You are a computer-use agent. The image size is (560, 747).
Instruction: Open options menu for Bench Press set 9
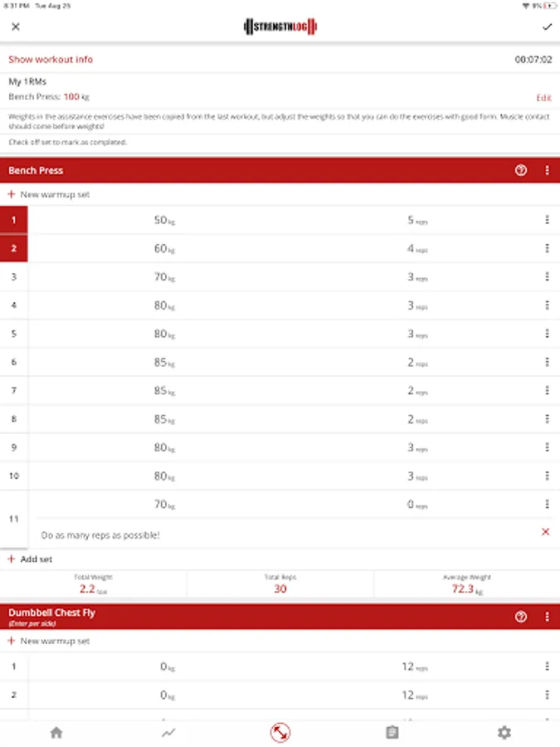click(x=547, y=447)
